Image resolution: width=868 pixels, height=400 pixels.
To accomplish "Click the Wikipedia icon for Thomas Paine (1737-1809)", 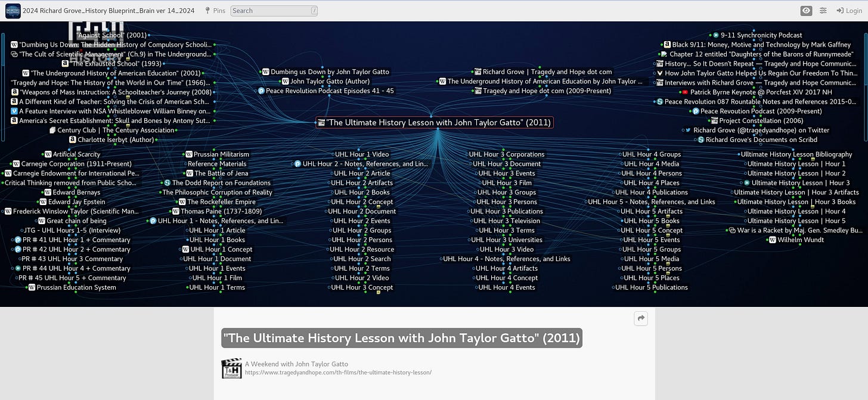I will pos(176,211).
